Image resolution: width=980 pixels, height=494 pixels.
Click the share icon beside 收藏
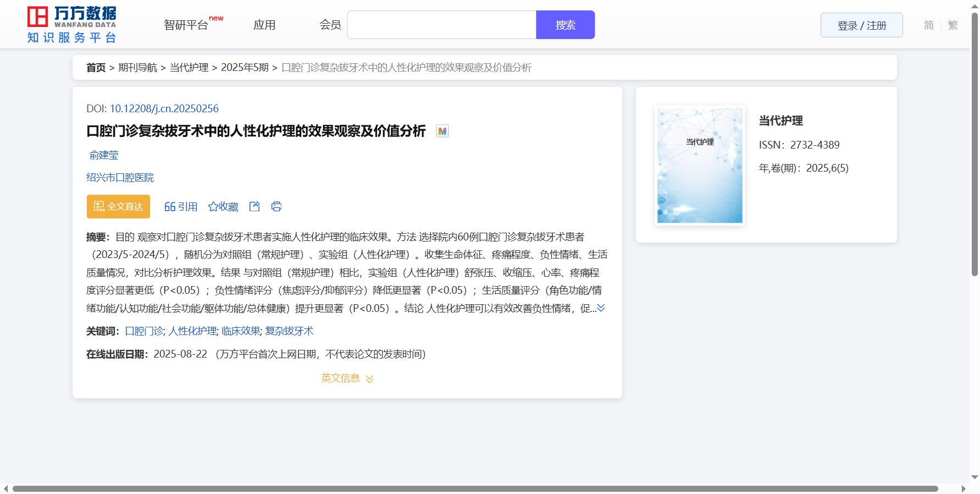coord(254,207)
